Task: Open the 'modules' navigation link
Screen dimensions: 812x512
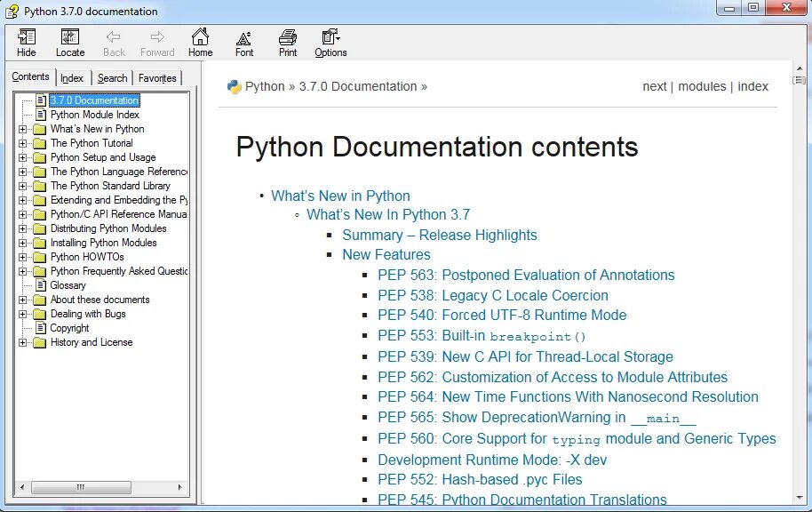Action: point(702,86)
